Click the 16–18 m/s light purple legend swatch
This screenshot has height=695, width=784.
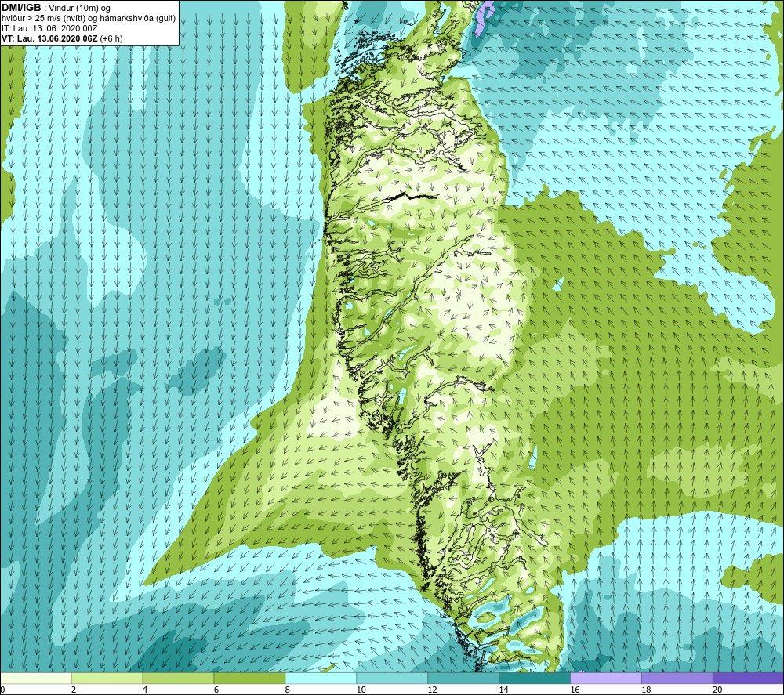[606, 678]
